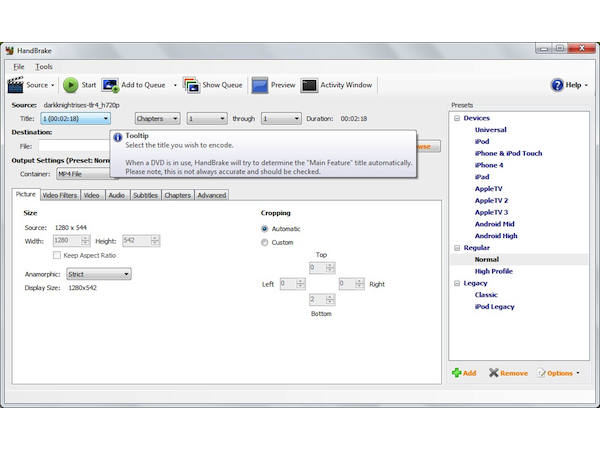600x450 pixels.
Task: Open the Chapters mode dropdown
Action: (x=157, y=119)
